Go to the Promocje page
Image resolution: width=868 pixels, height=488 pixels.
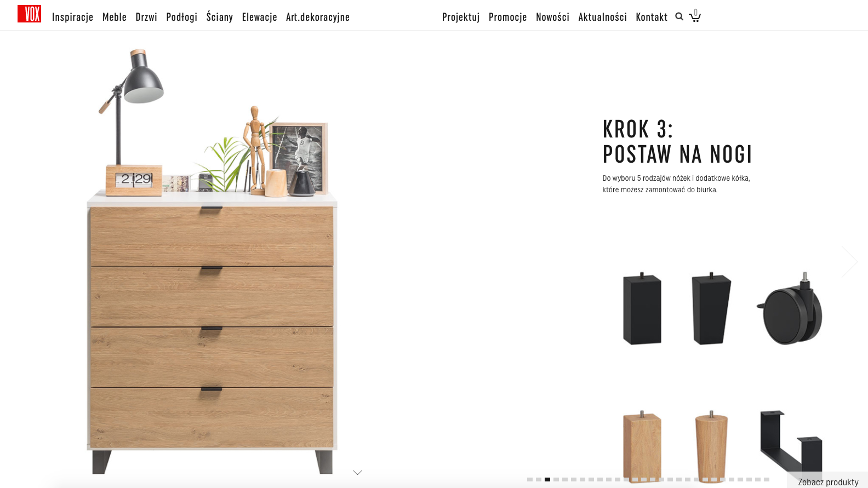point(507,17)
